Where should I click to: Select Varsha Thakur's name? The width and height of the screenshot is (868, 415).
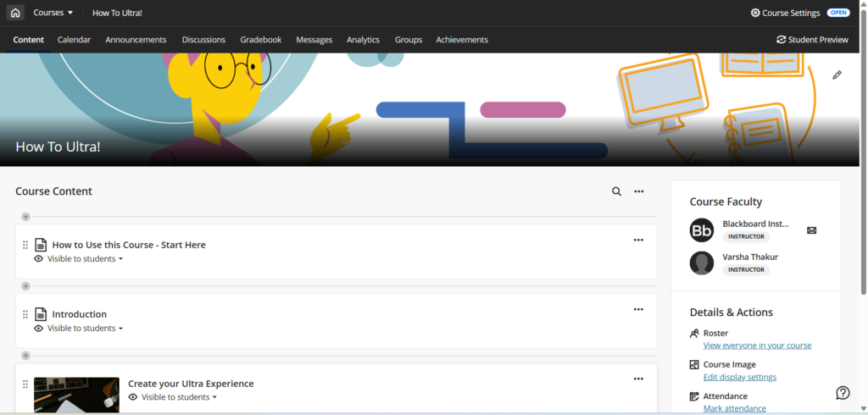pyautogui.click(x=750, y=257)
